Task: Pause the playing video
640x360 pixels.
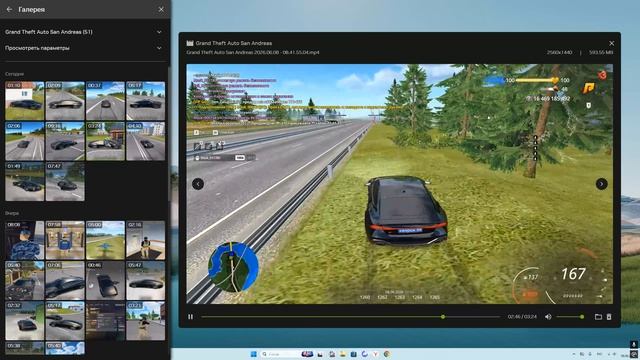Action: pyautogui.click(x=191, y=317)
